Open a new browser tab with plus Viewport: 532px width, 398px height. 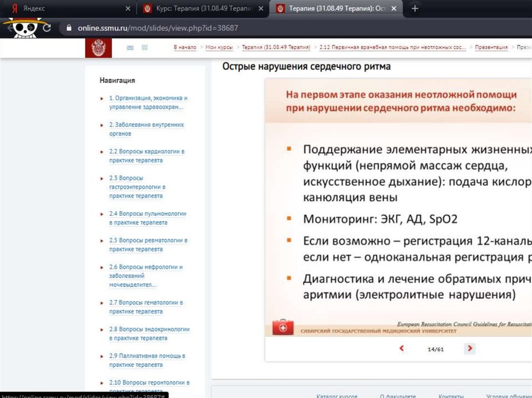(415, 8)
